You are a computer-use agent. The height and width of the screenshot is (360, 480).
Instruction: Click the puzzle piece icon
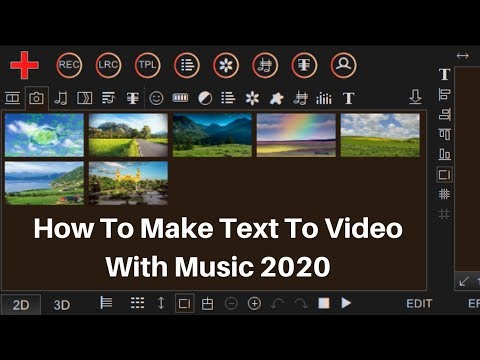[276, 98]
